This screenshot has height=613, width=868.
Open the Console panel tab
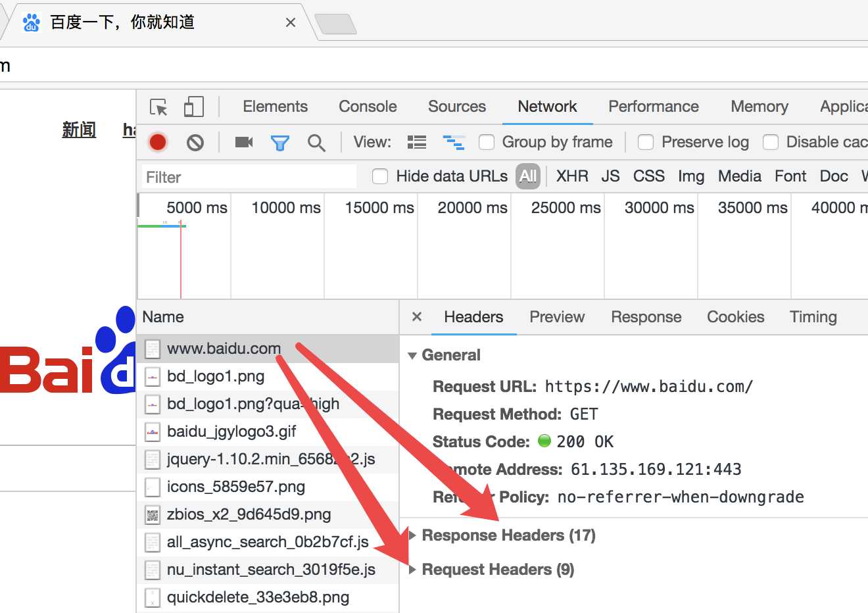368,107
